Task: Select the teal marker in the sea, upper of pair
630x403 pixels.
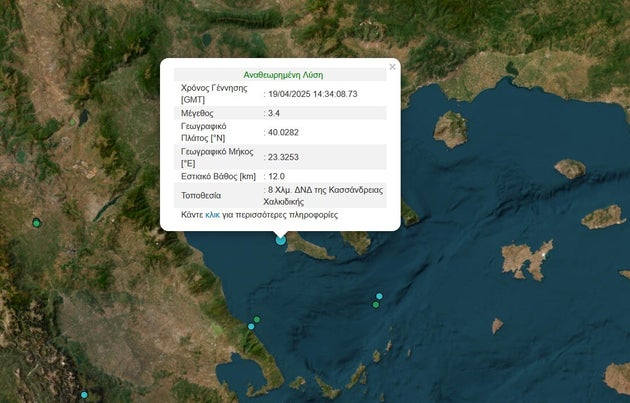Action: point(379,296)
